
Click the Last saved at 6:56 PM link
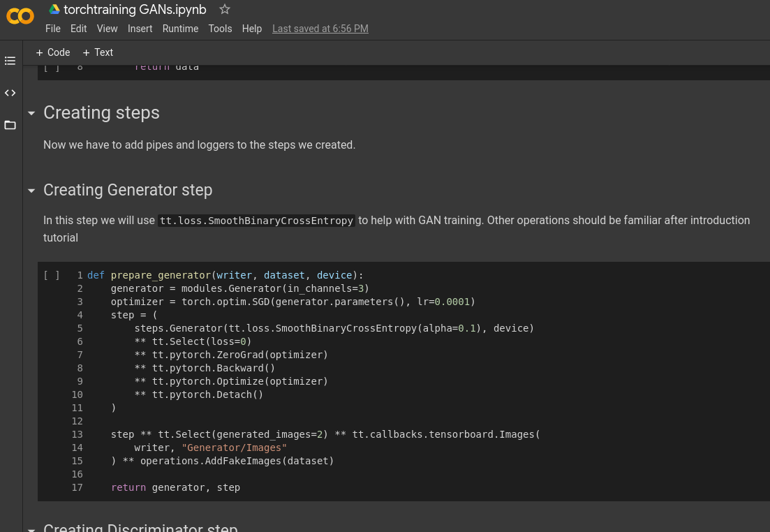click(x=320, y=29)
